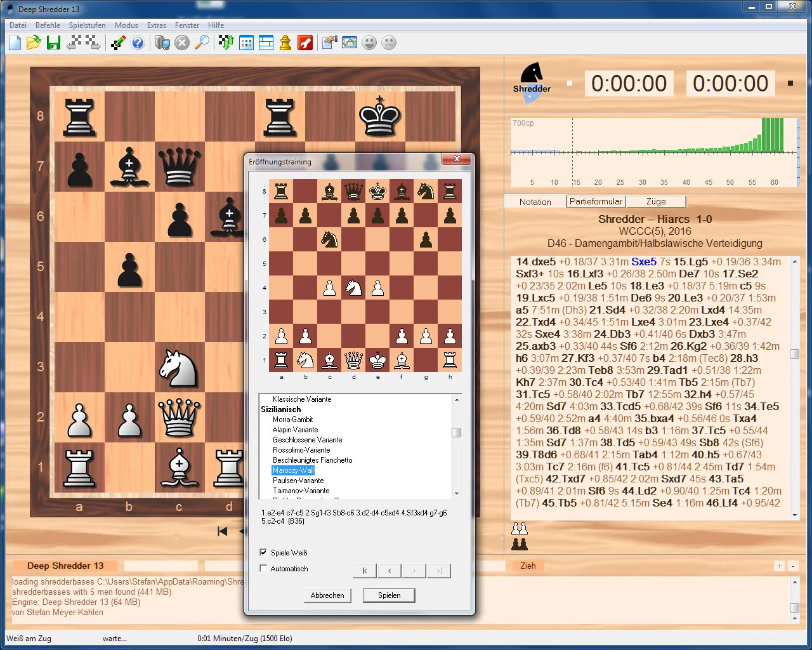
Task: Select Geschlossene Variante in the opening list
Action: tap(308, 440)
